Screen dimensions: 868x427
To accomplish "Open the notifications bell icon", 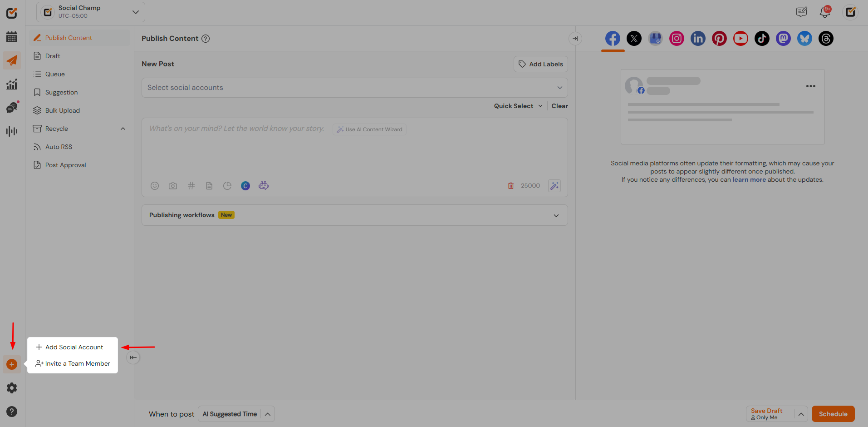I will tap(825, 12).
